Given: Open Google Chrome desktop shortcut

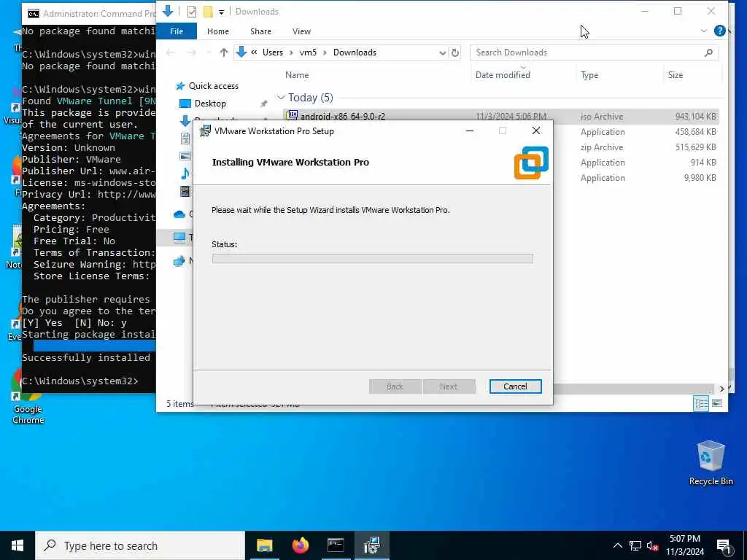Looking at the screenshot, I should point(28,397).
